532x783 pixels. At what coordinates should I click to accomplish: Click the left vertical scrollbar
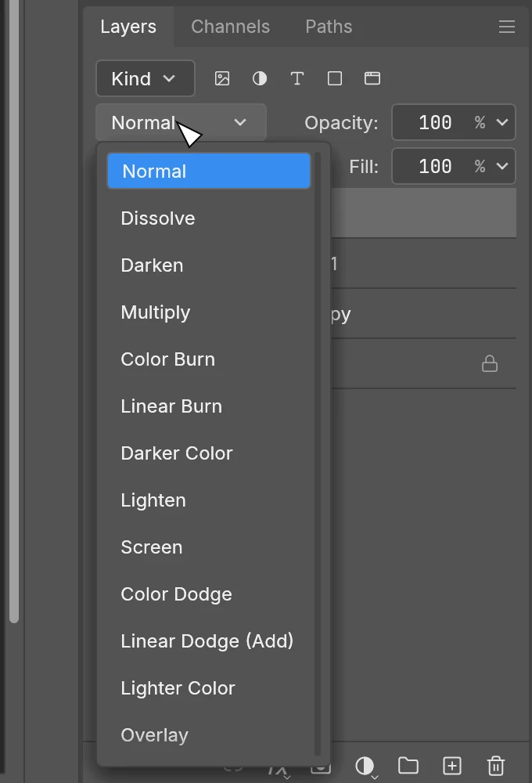[14, 312]
